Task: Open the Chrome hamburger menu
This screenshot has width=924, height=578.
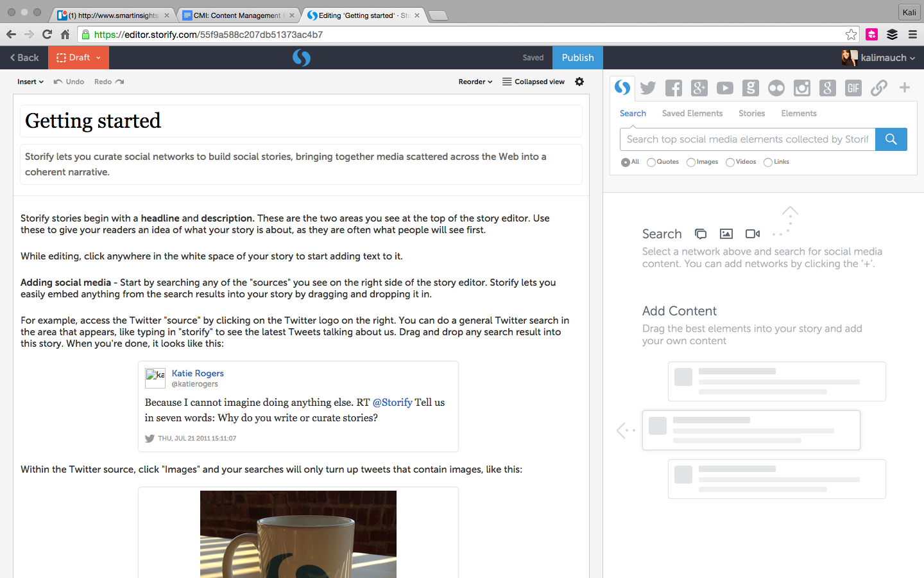Action: pyautogui.click(x=912, y=34)
